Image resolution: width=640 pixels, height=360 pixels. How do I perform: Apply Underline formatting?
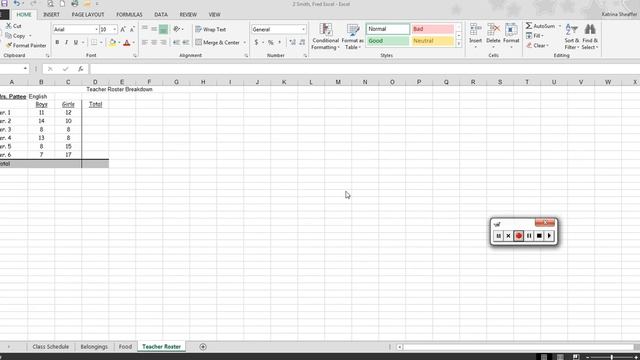click(x=76, y=42)
